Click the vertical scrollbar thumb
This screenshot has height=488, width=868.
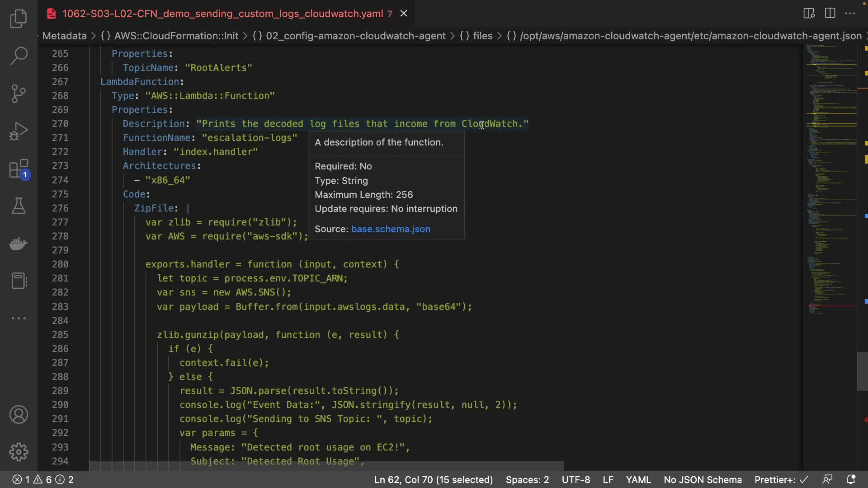862,371
